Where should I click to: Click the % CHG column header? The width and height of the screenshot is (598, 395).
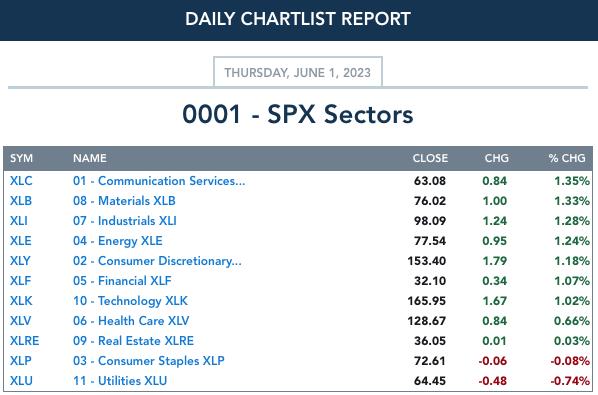point(567,158)
